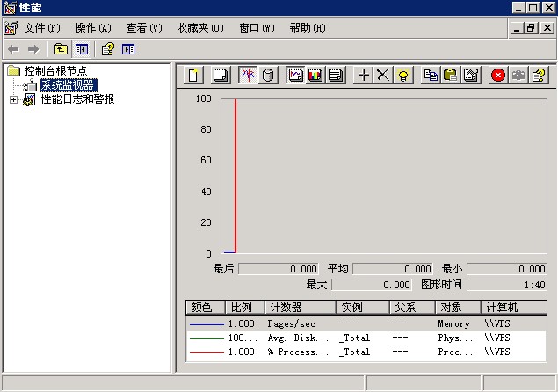Click the Clear Display icon
The width and height of the screenshot is (558, 392).
221,75
